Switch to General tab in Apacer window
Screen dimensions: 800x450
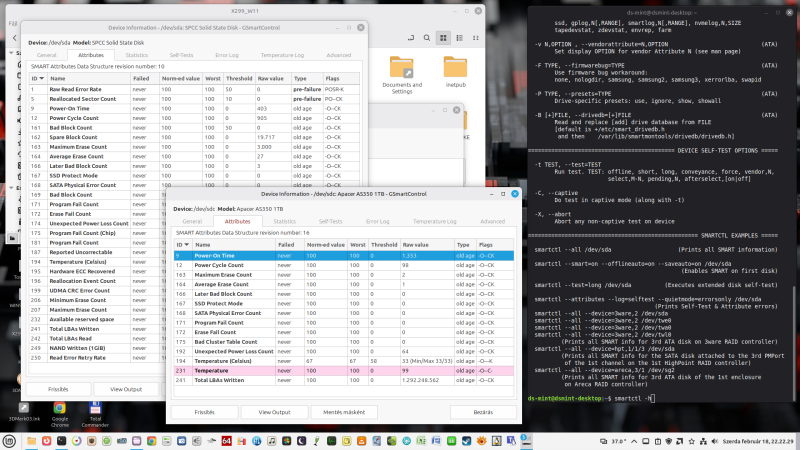(192, 221)
